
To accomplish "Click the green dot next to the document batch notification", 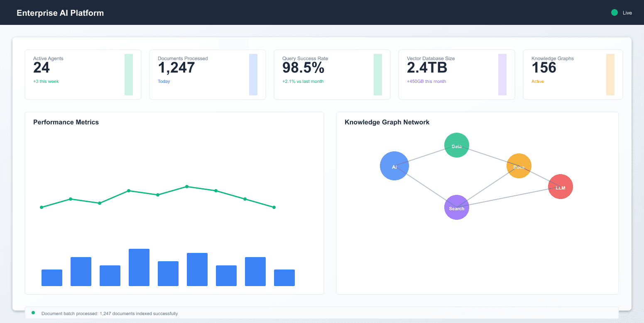I will click(x=33, y=313).
